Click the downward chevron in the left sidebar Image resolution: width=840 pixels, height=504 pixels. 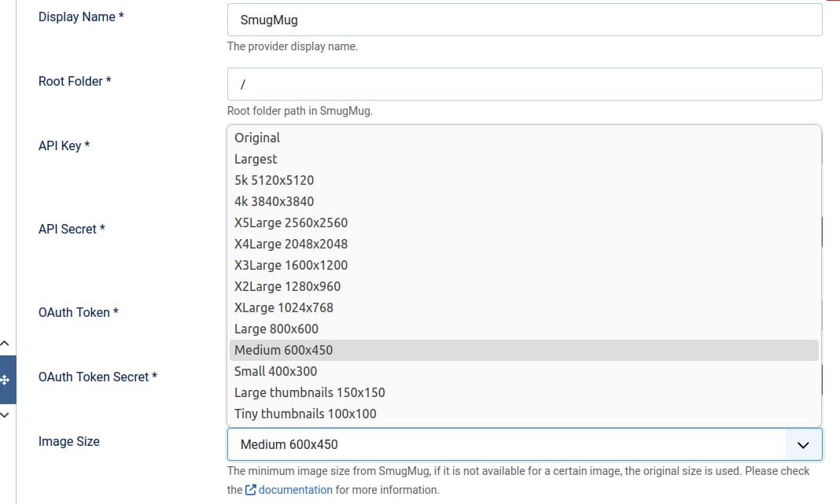(x=7, y=415)
